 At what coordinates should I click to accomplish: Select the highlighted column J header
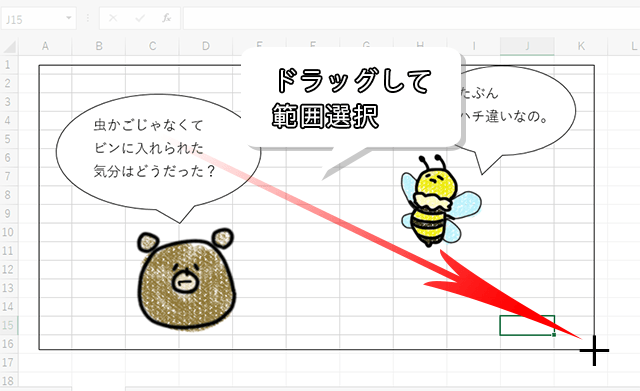(527, 46)
